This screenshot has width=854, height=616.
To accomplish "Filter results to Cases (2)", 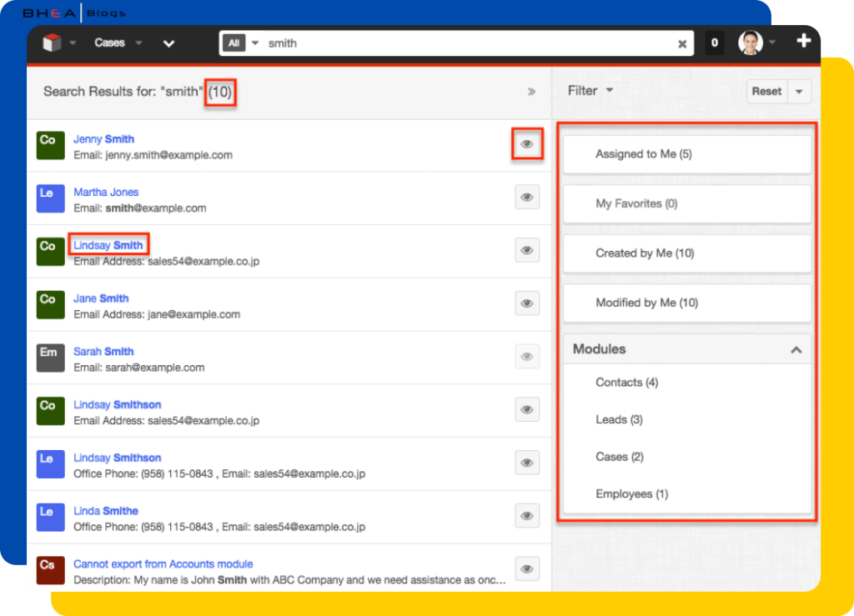I will [x=620, y=457].
